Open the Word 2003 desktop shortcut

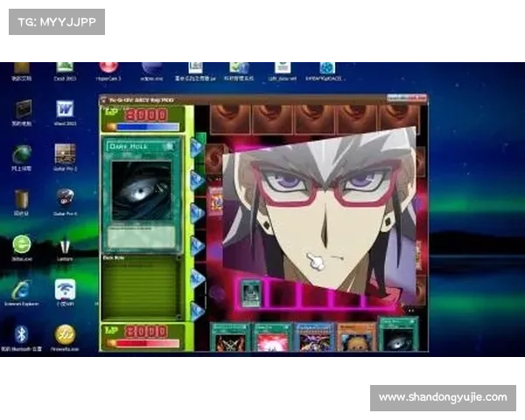tap(65, 113)
